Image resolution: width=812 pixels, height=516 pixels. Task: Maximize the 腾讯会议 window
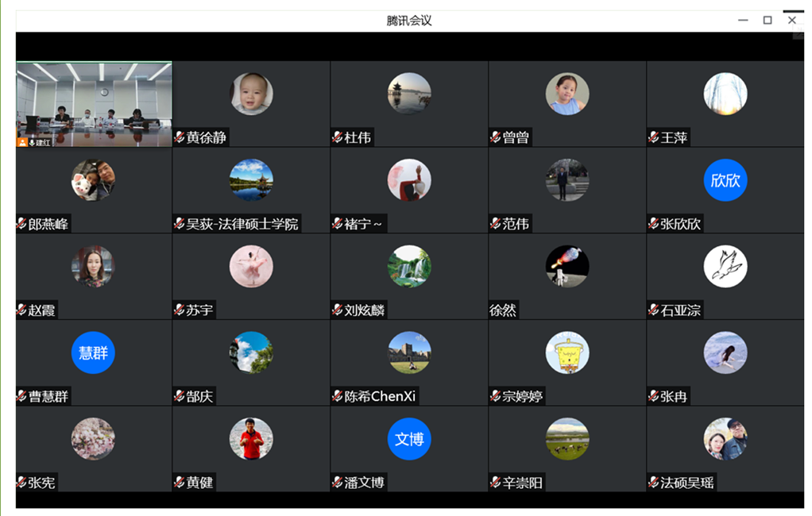768,20
